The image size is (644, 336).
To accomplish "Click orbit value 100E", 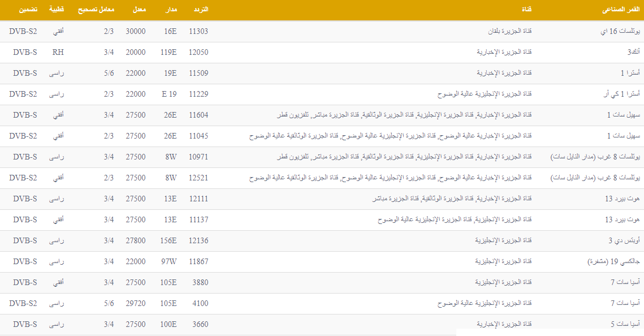I will pos(168,325).
